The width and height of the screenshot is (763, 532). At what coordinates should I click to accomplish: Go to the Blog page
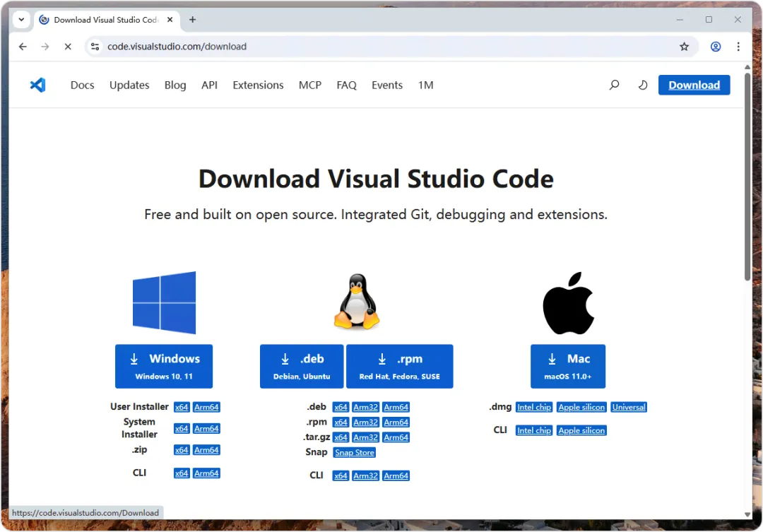(175, 85)
